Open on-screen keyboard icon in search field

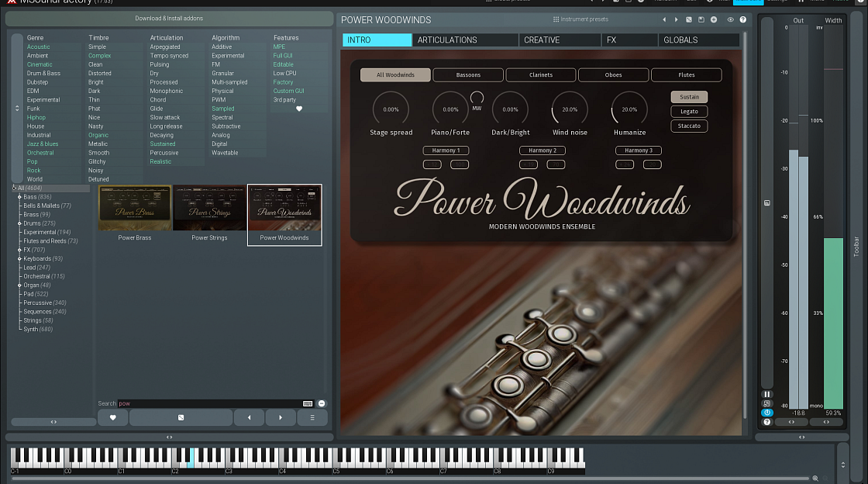[308, 403]
